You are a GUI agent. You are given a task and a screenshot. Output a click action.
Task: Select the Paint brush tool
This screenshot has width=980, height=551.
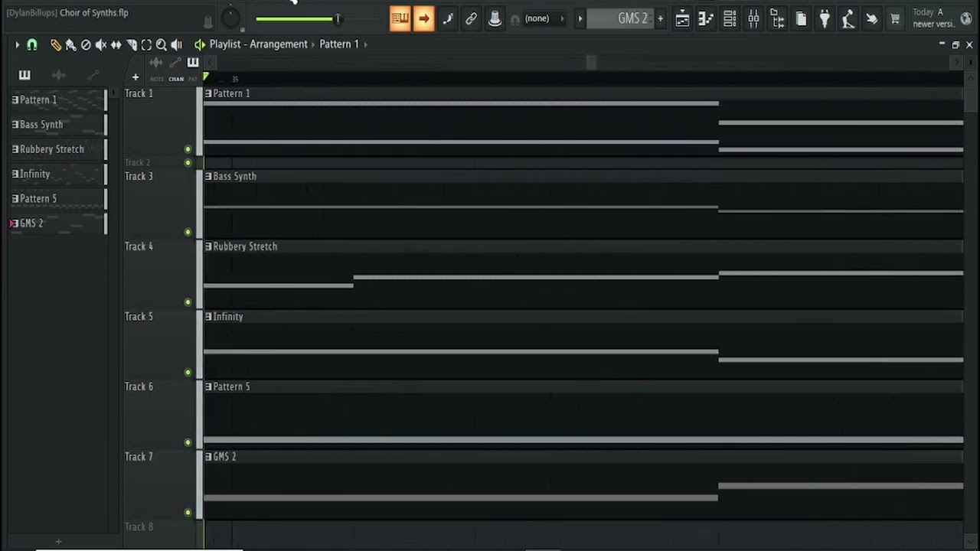tap(70, 45)
